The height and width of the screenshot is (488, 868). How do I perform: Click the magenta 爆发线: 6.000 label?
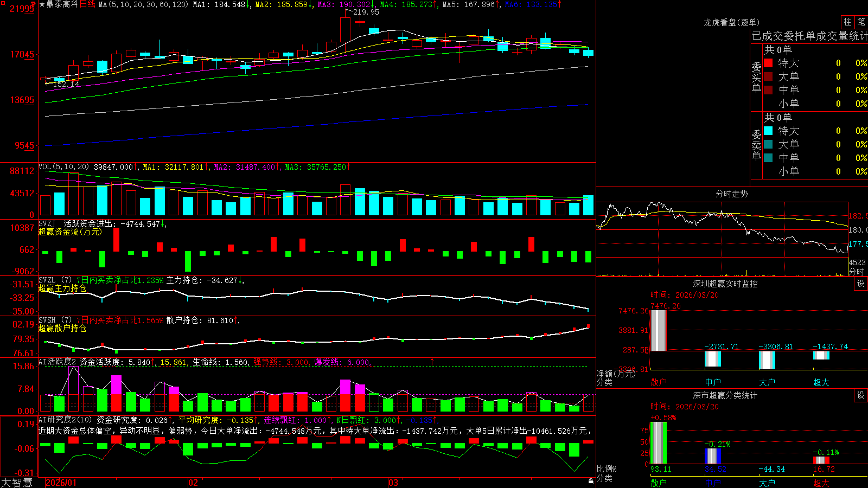click(342, 362)
